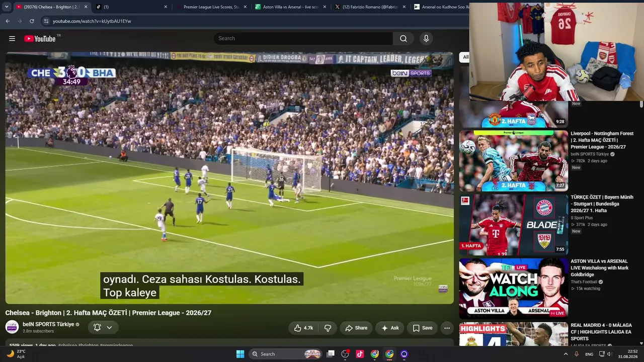Click the #chelsea hashtag in description
Screen dimensions: 644x362
(67, 345)
